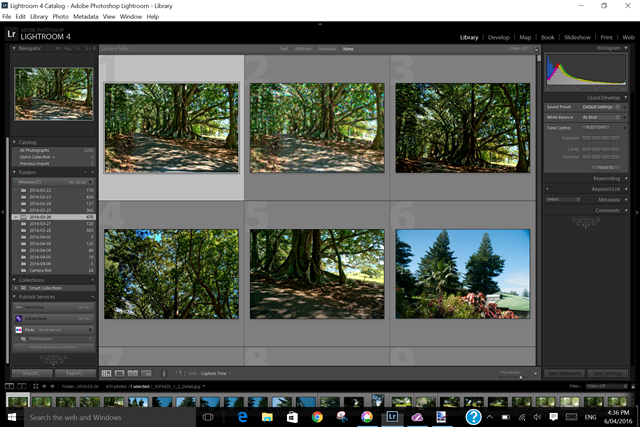This screenshot has width=640, height=427.
Task: Open Google Chrome from taskbar
Action: [x=317, y=417]
